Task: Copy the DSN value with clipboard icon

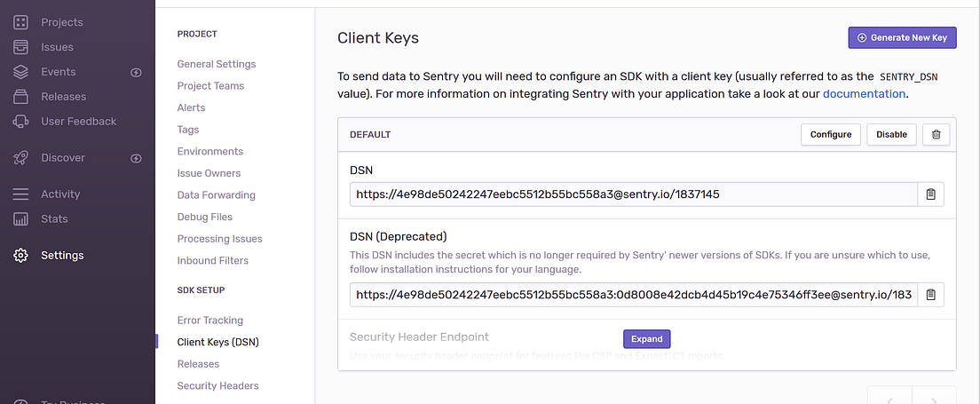Action: coord(930,194)
